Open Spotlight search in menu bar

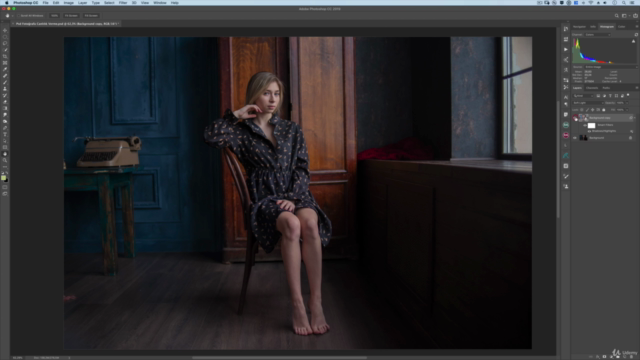624,3
